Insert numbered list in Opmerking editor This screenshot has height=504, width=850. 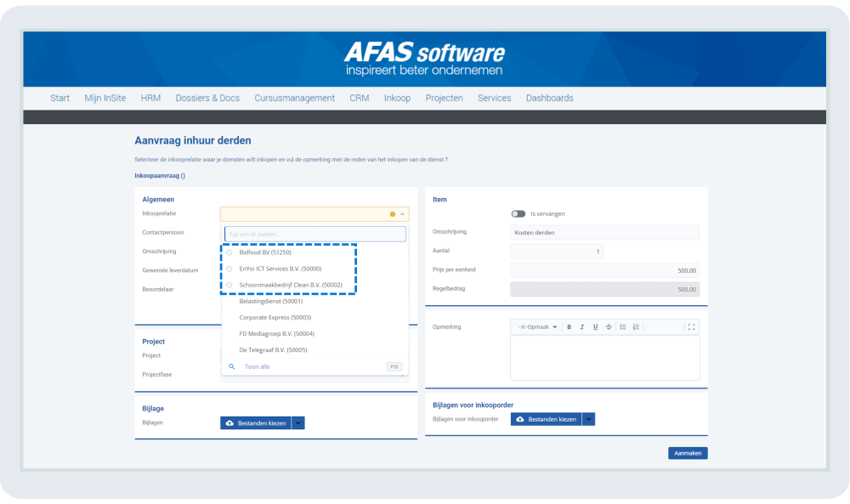[636, 326]
